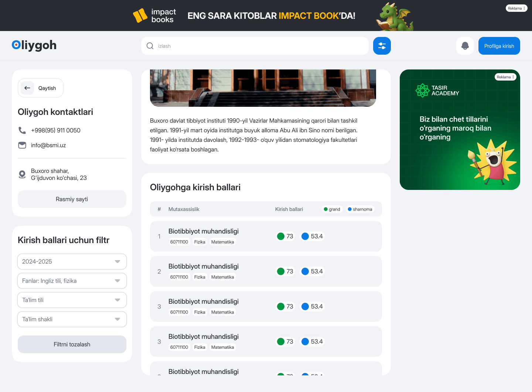Click the Oliygoh logo

[34, 45]
